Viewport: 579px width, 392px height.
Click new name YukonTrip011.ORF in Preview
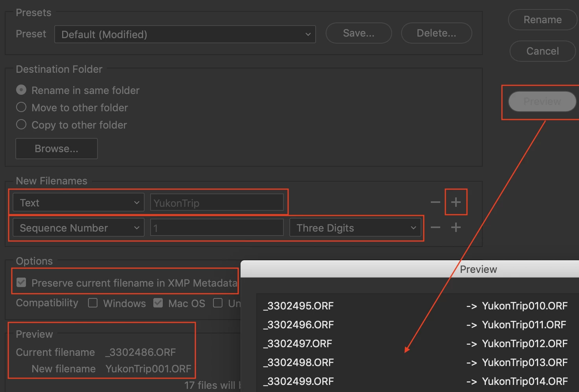click(x=524, y=324)
